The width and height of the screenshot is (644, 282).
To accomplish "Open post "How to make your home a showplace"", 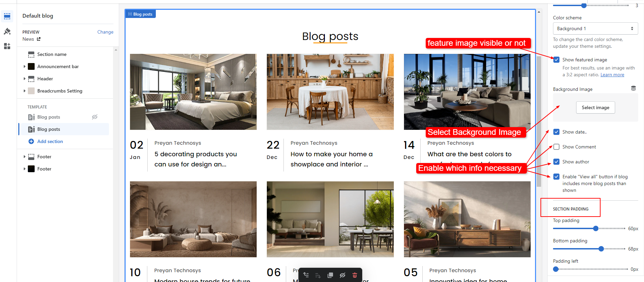I will click(x=331, y=159).
